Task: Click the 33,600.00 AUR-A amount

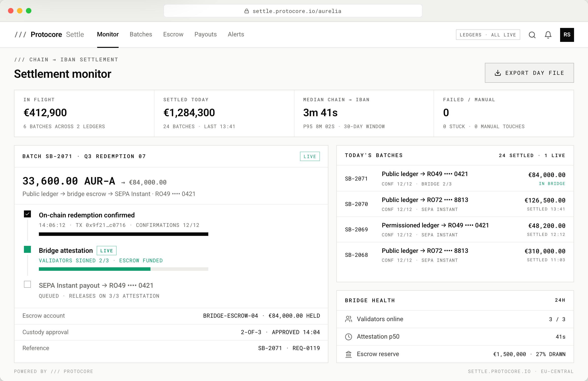Action: tap(69, 181)
